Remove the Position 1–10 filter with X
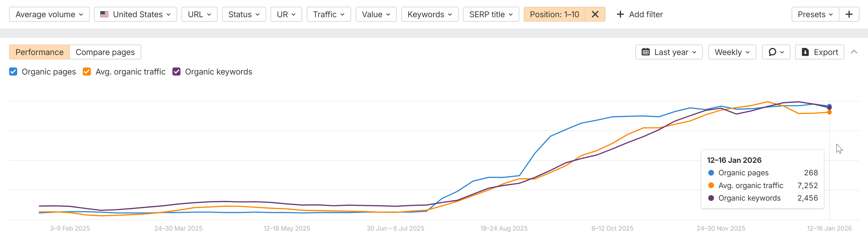868x241 pixels. pyautogui.click(x=595, y=15)
